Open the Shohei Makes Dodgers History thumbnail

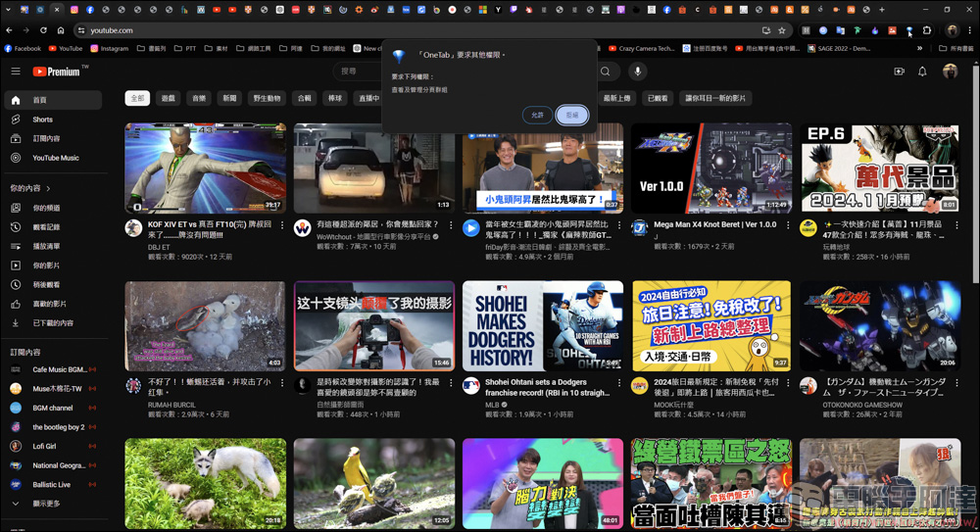pos(543,325)
